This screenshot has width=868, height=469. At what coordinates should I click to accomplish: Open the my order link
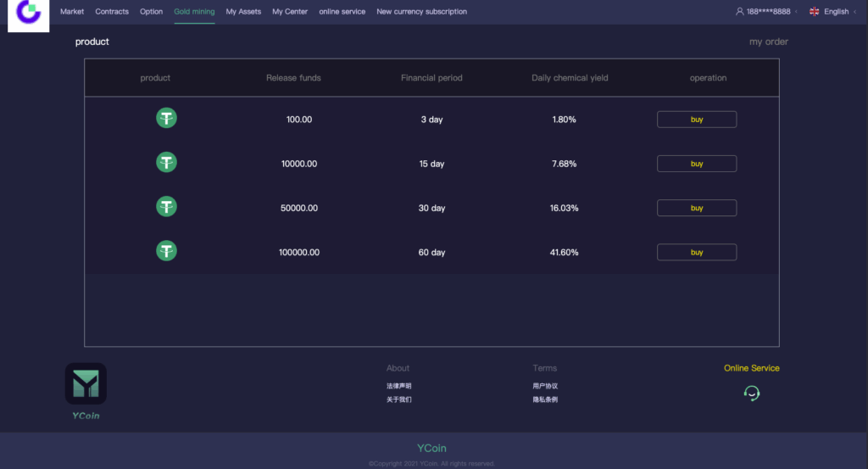(x=768, y=42)
